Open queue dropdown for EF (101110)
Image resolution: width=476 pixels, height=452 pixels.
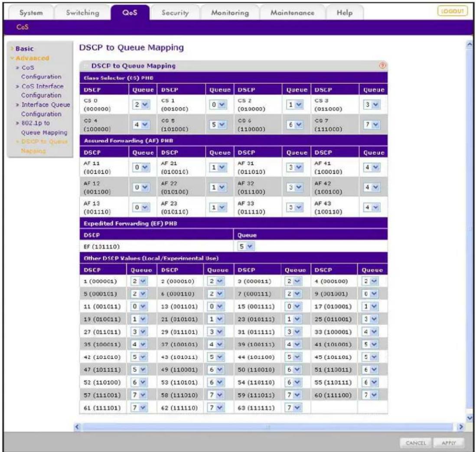click(x=246, y=247)
